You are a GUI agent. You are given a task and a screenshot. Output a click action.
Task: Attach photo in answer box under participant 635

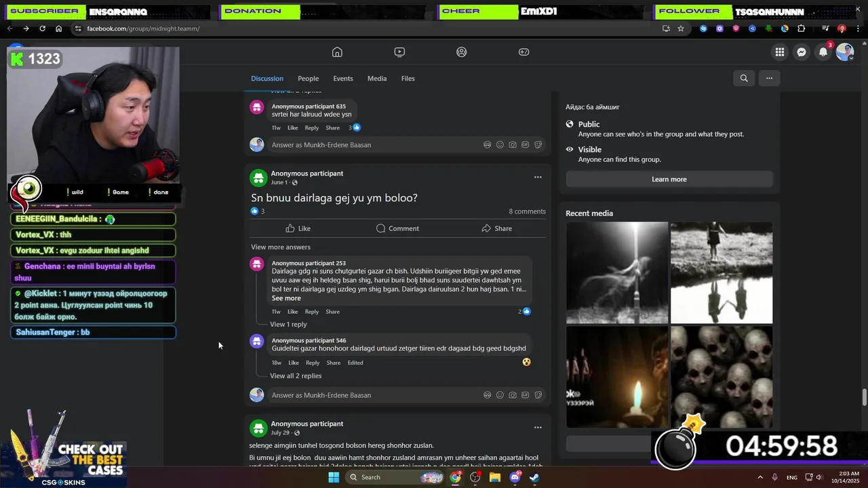pyautogui.click(x=513, y=144)
